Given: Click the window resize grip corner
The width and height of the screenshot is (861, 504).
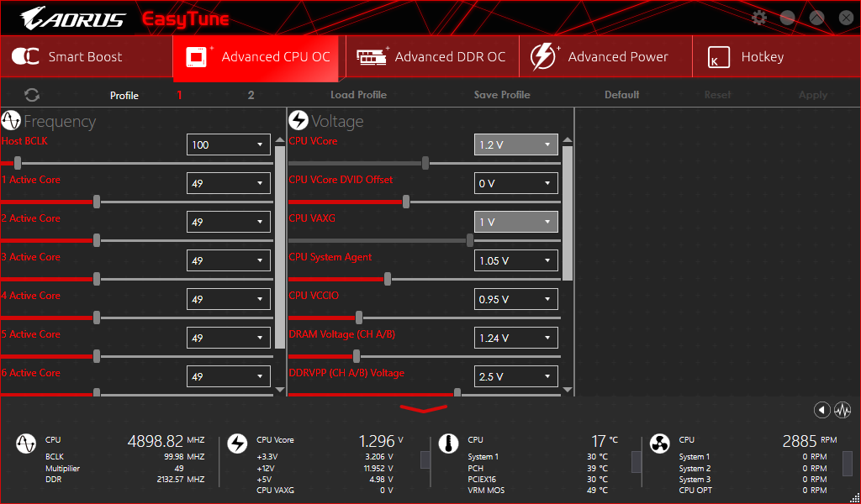Looking at the screenshot, I should (854, 497).
